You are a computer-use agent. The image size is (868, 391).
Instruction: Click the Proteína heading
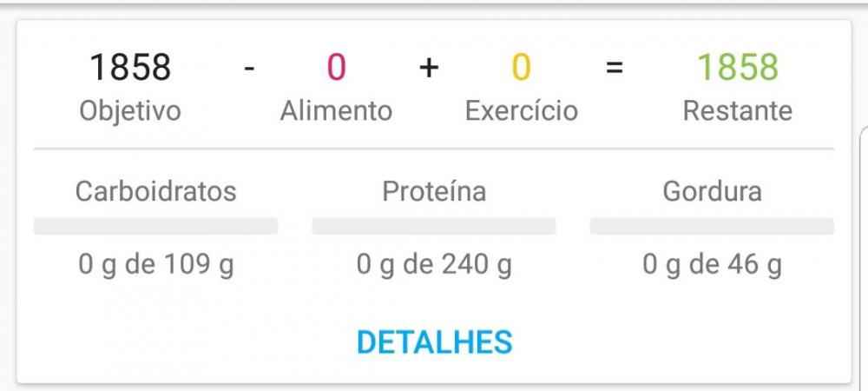click(434, 191)
